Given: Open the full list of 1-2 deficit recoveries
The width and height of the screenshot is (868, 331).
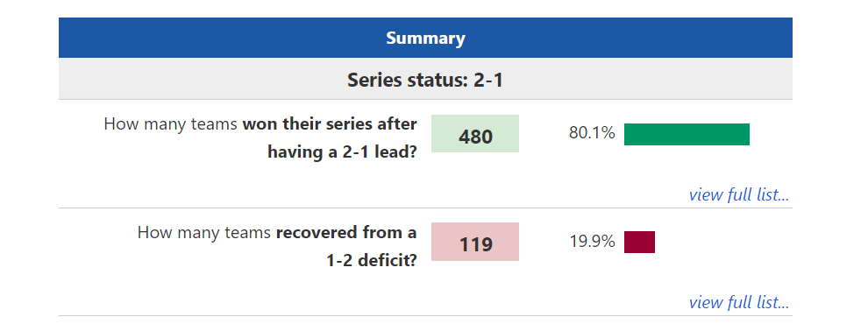Looking at the screenshot, I should (x=738, y=303).
